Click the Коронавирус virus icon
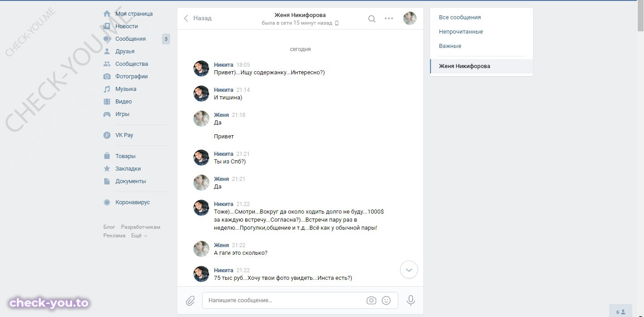 [107, 202]
